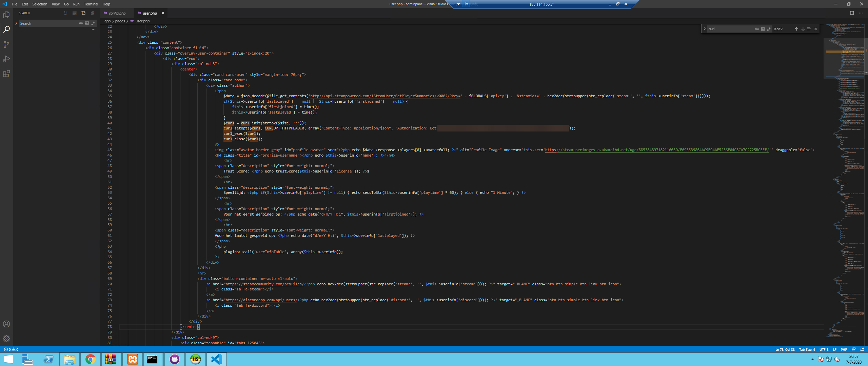Click the minimap highlighted region

point(844,52)
